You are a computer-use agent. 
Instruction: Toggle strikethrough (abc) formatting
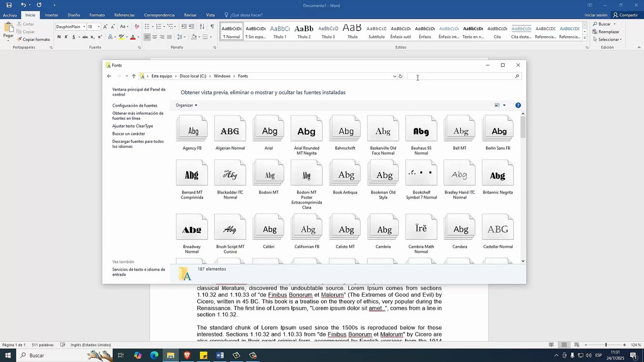click(85, 37)
